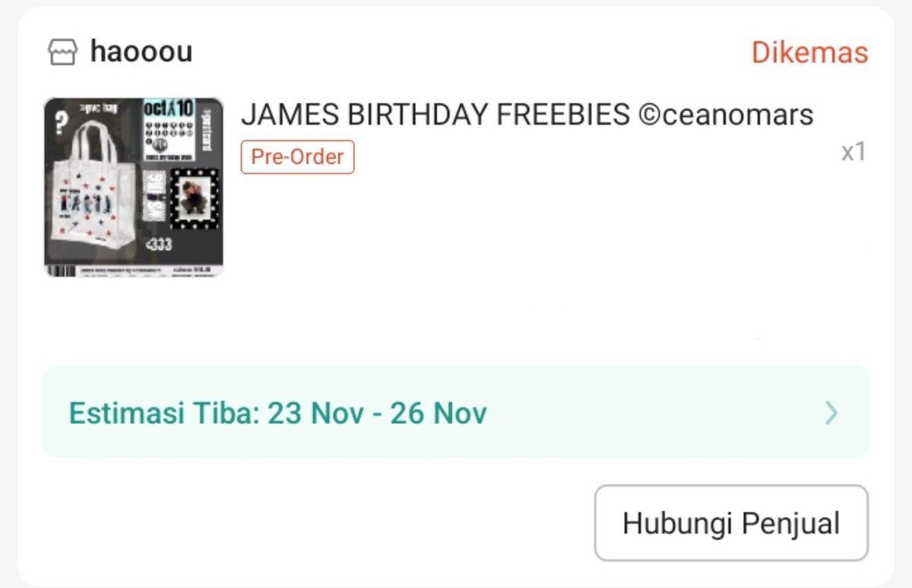Image resolution: width=912 pixels, height=588 pixels.
Task: Tap the Pre-Order badge
Action: (x=297, y=157)
